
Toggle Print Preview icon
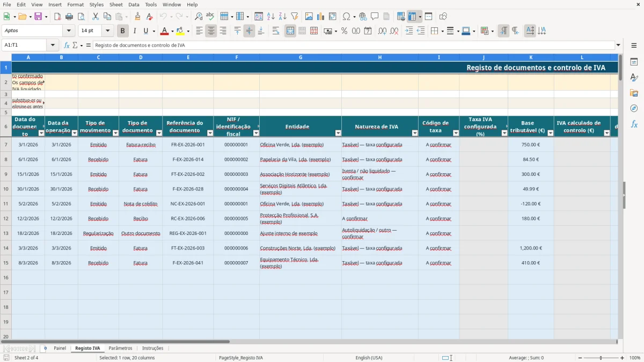81,17
